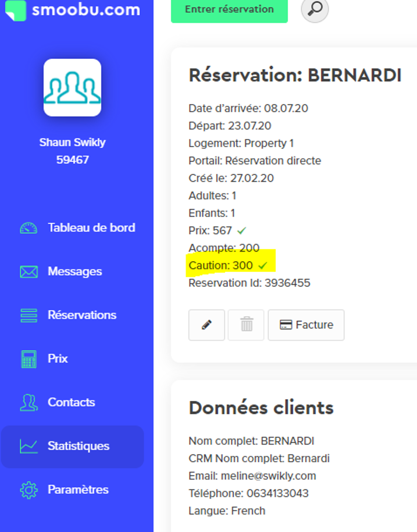The height and width of the screenshot is (532, 417).
Task: Click the Enfants: 1 line
Action: point(212,214)
